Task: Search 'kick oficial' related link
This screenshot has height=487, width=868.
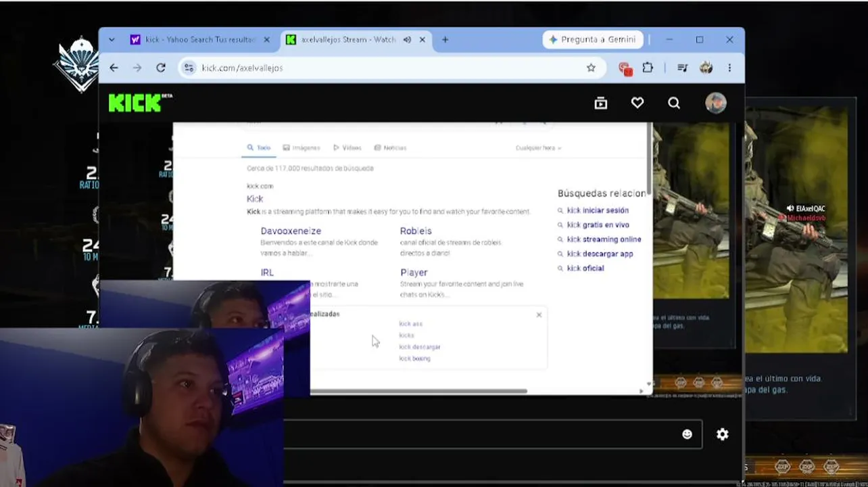Action: [x=585, y=268]
